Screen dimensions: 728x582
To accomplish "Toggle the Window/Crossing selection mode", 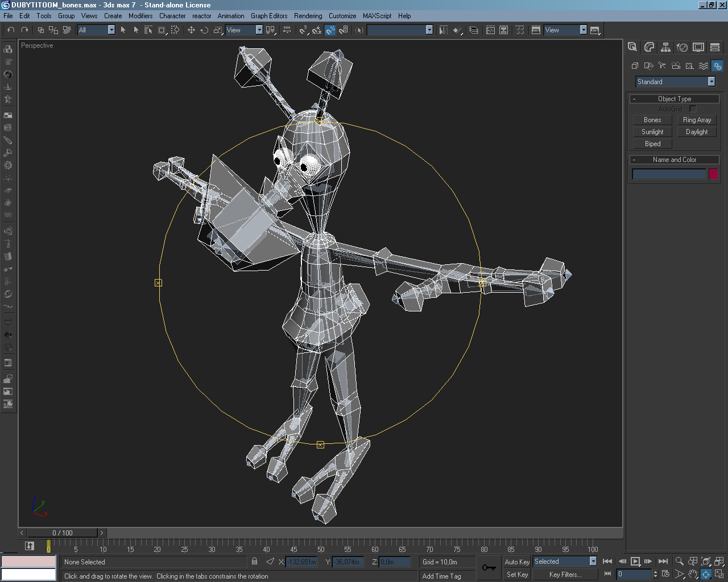I will [x=175, y=30].
